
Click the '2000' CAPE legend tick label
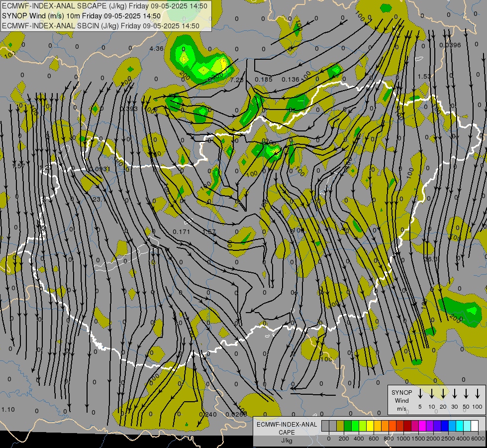point(433,439)
